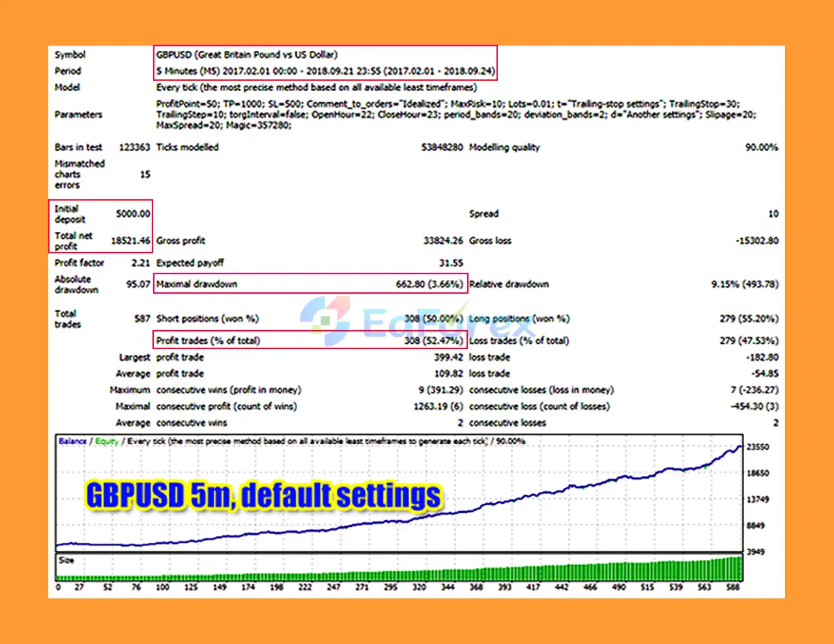Click the yellow-outlined GBPUSD 5m default settings caption
Viewport: 834px width, 644px height.
tap(264, 496)
